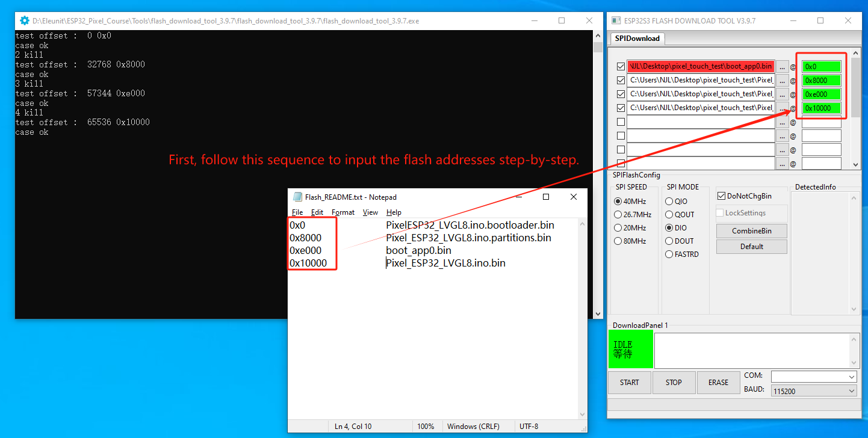Click Pixel_ESP32_LVGL8.ino.partitions.bin text in Notepad
The width and height of the screenshot is (868, 438).
pyautogui.click(x=468, y=238)
